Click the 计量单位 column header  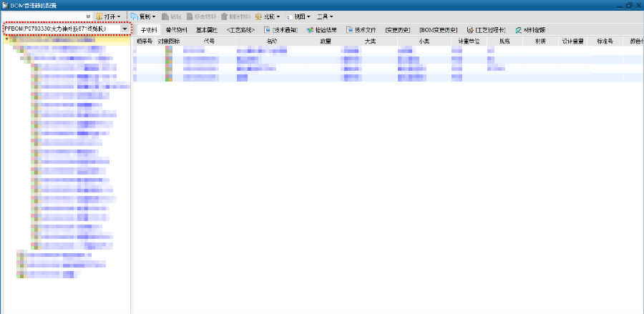click(x=469, y=41)
